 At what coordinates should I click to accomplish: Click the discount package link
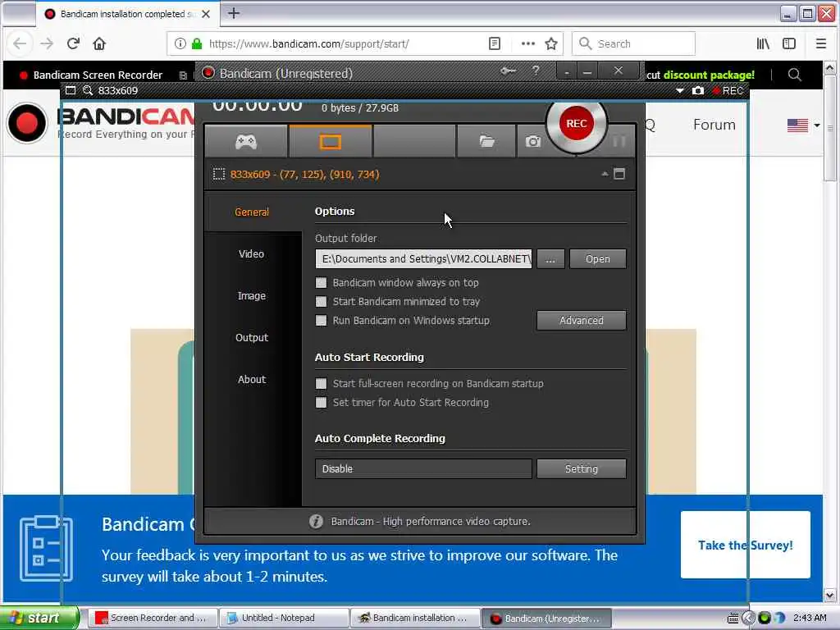(x=708, y=75)
